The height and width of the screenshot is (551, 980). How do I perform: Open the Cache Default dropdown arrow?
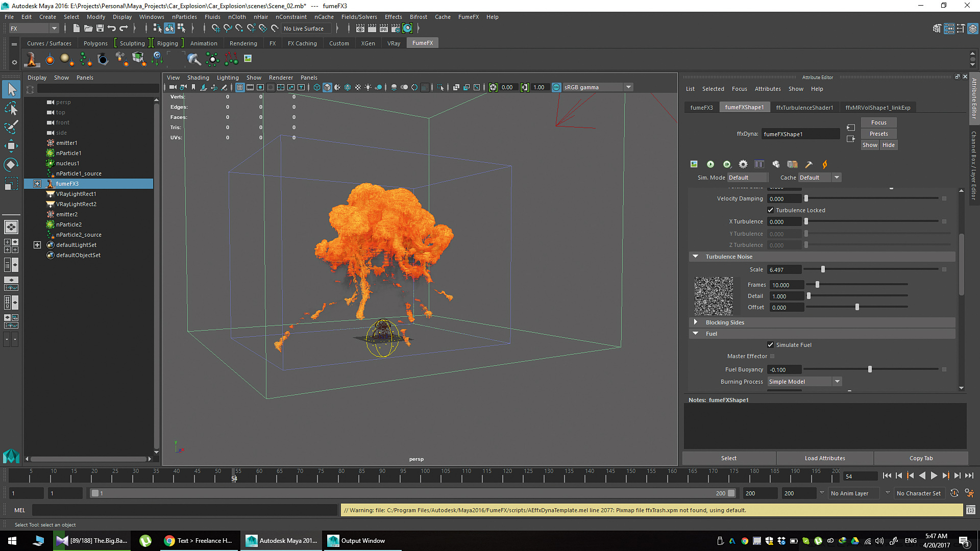[836, 178]
